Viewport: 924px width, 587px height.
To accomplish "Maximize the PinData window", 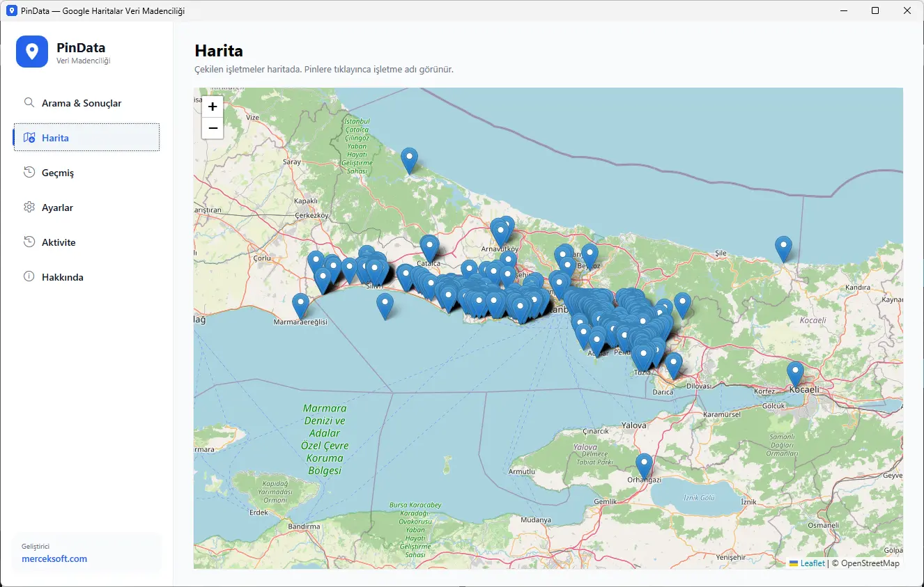I will (x=875, y=10).
